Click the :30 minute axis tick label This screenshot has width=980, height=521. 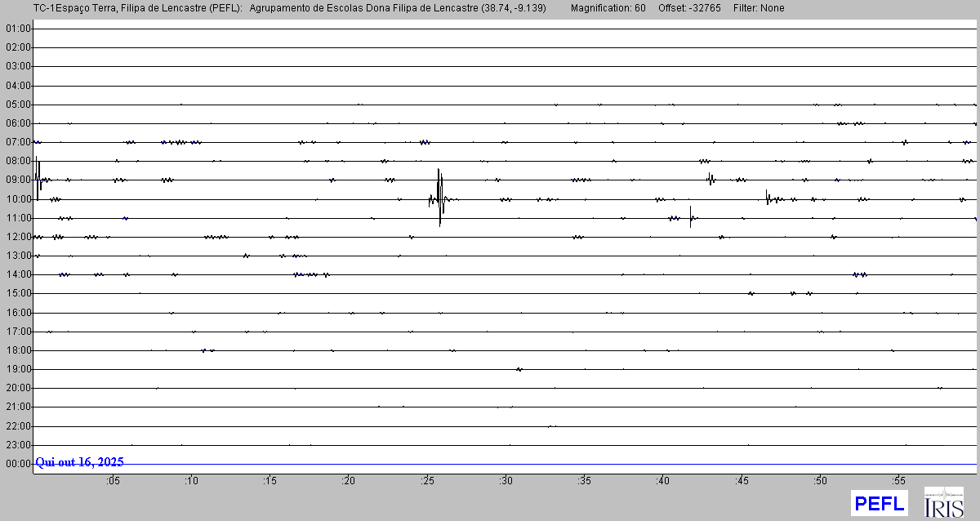506,479
